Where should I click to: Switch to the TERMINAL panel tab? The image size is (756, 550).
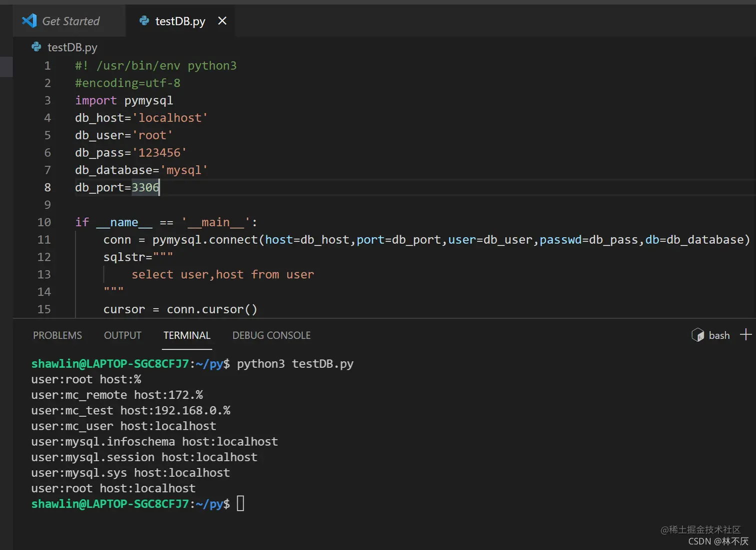[x=187, y=335]
